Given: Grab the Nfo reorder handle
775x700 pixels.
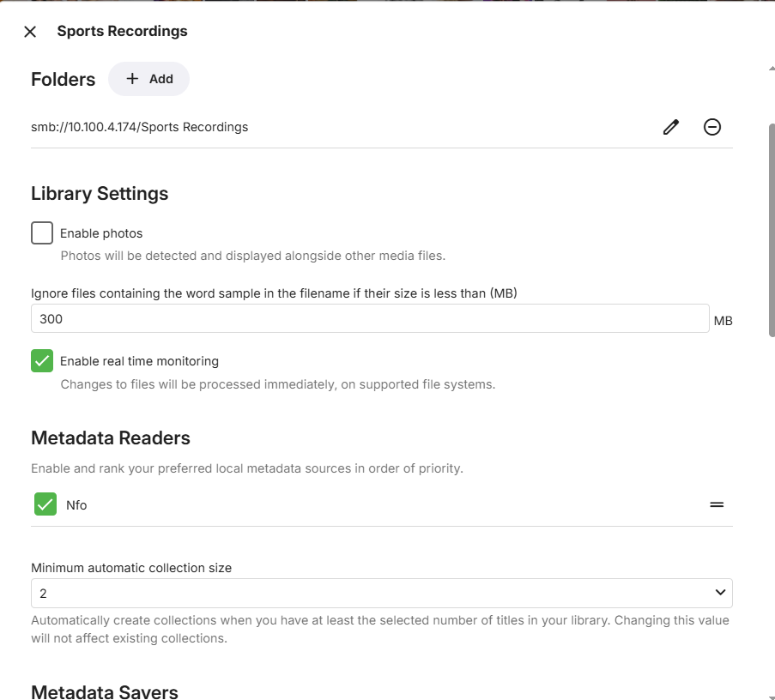Looking at the screenshot, I should click(717, 505).
